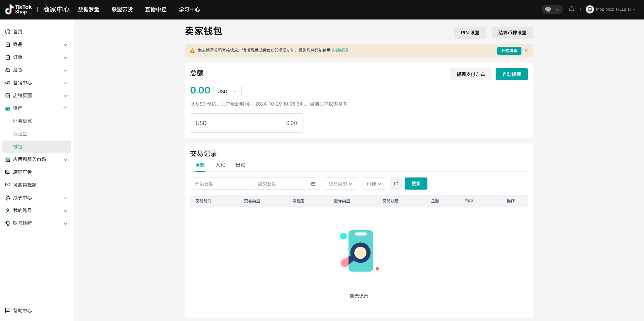Viewport: 644px width, 321px height.
Task: Open the 交易类型 filter dropdown
Action: 340,184
